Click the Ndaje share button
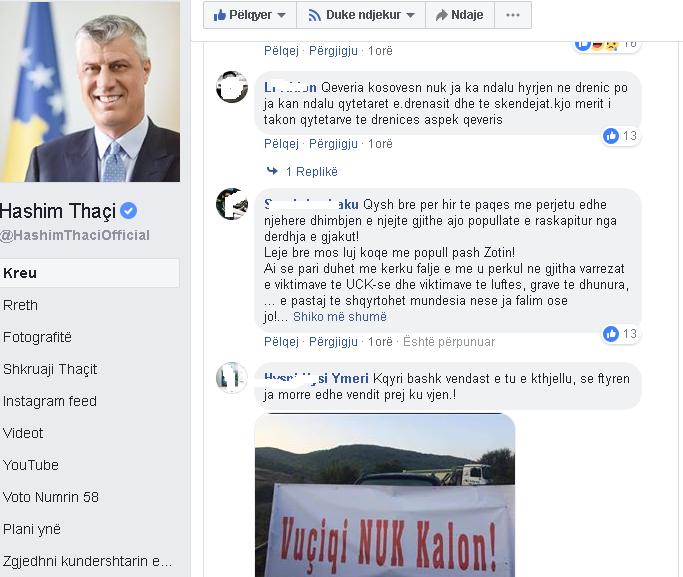This screenshot has height=577, width=683. coord(460,15)
